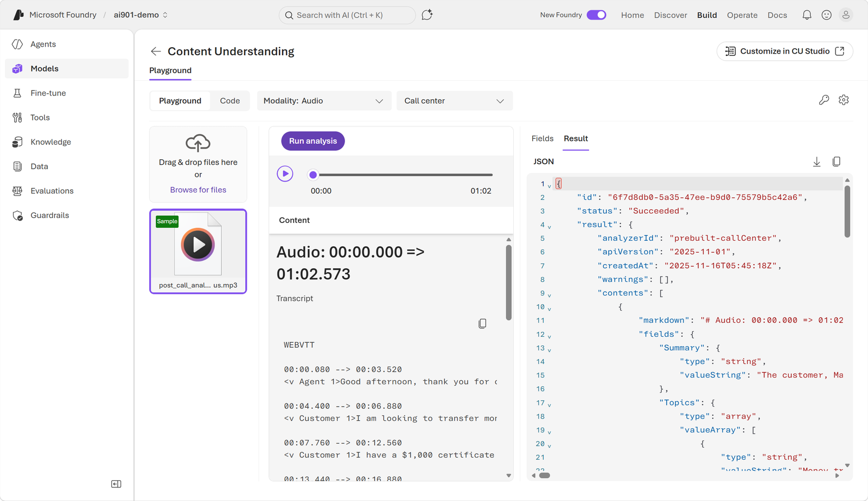Click the JSON vertical scrollbar thumb
This screenshot has height=501, width=868.
pos(847,211)
